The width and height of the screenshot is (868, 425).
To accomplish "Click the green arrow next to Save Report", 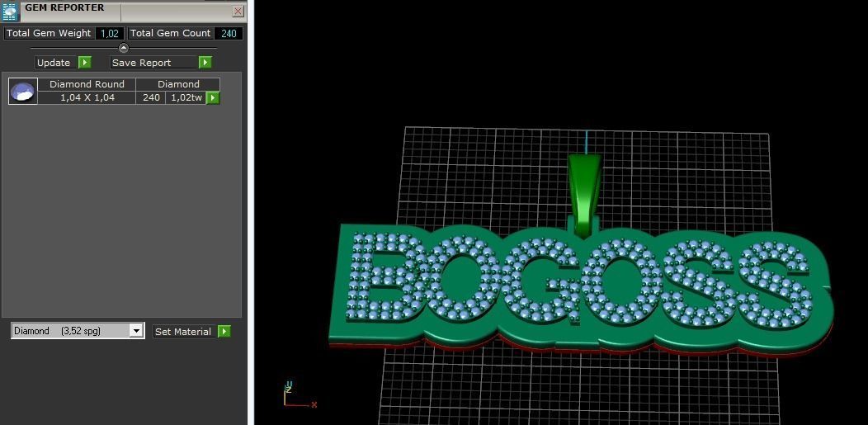I will click(x=205, y=63).
